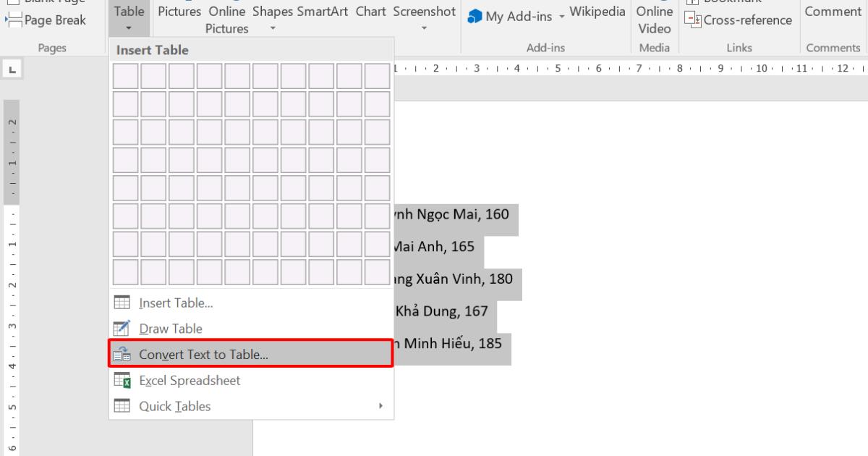This screenshot has height=456, width=868.
Task: Click the Wikipedia add-in button
Action: [597, 12]
